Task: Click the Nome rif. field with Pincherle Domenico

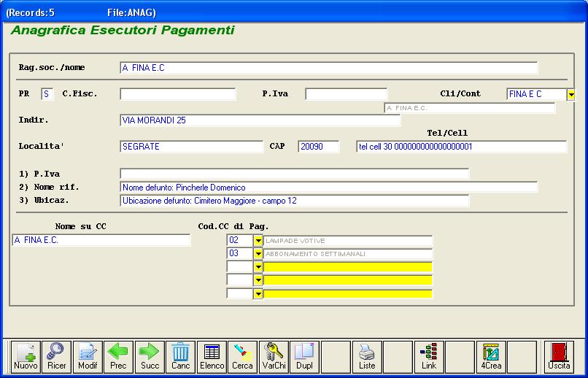Action: pos(329,187)
